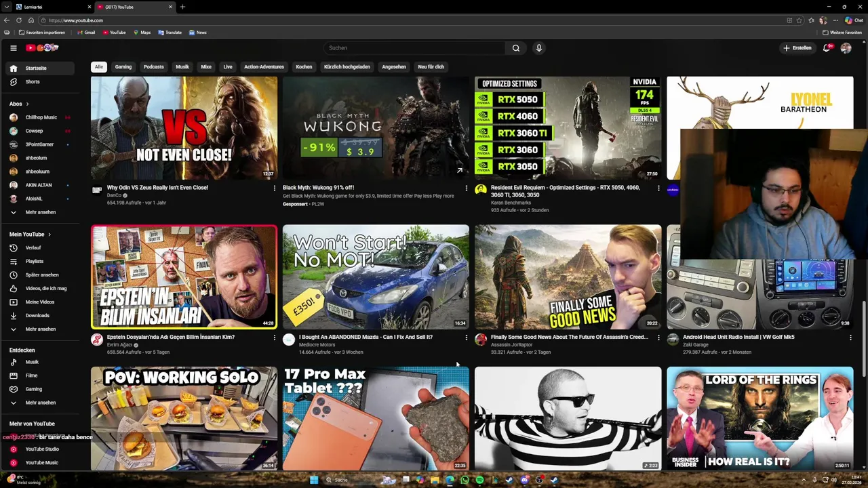Expand Mehr ansehen under Entdecken
868x488 pixels.
pyautogui.click(x=40, y=403)
